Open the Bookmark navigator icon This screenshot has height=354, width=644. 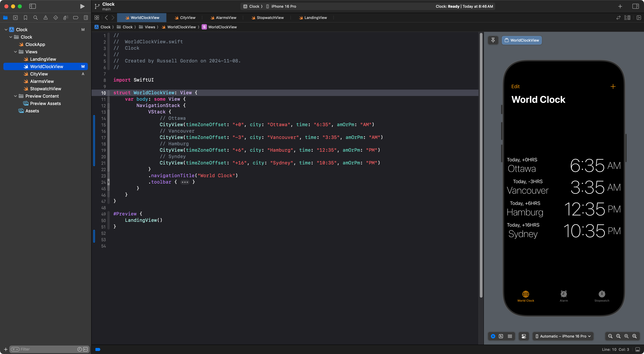tap(25, 17)
